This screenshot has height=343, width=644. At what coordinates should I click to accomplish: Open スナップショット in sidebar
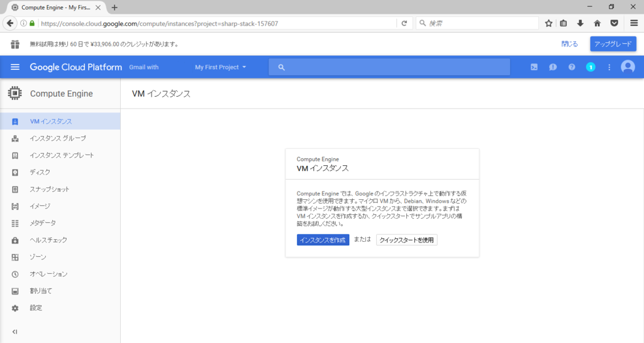[60, 189]
